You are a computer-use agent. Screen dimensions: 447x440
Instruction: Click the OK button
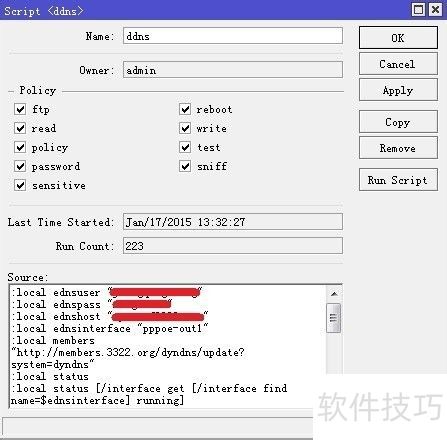click(x=398, y=38)
